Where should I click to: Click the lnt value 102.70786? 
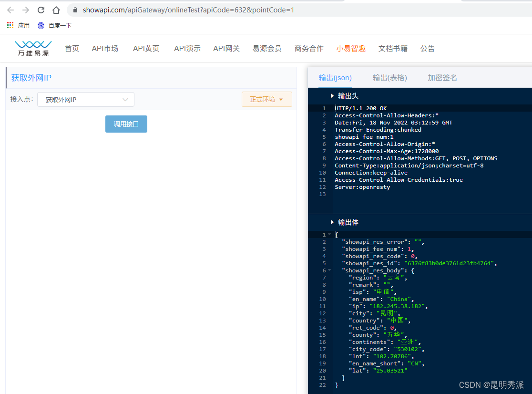click(391, 356)
